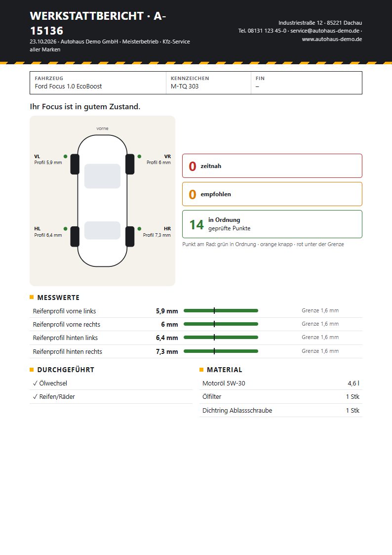This screenshot has height=555, width=392.
Task: Select the green 'in Ordnung' summary card
Action: [272, 224]
